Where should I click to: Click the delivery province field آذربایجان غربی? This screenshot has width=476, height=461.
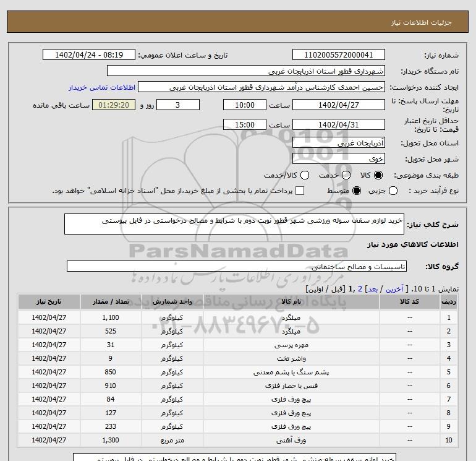[339, 142]
